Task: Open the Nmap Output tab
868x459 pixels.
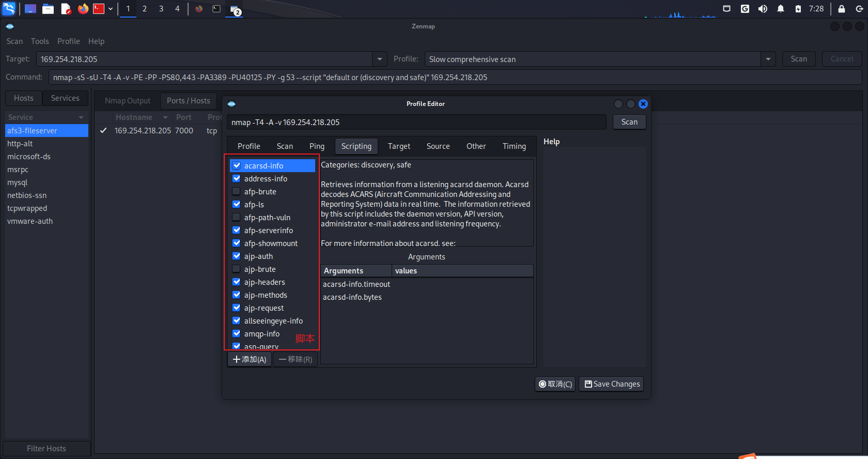Action: (x=128, y=101)
